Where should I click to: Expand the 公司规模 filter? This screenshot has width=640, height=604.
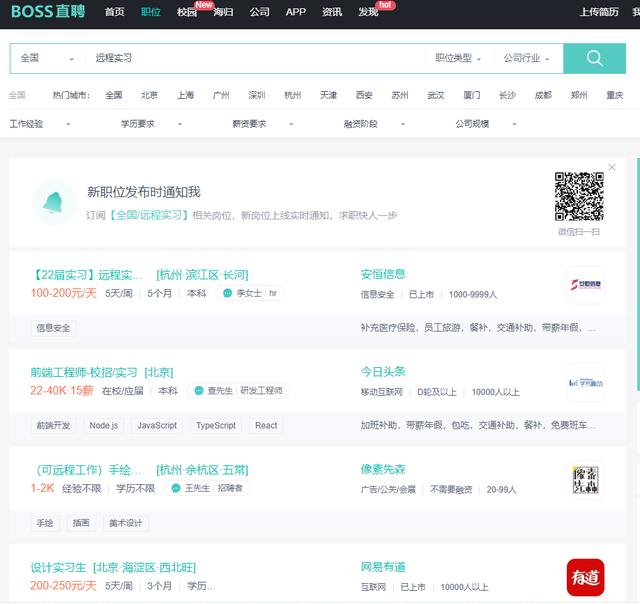coord(486,124)
